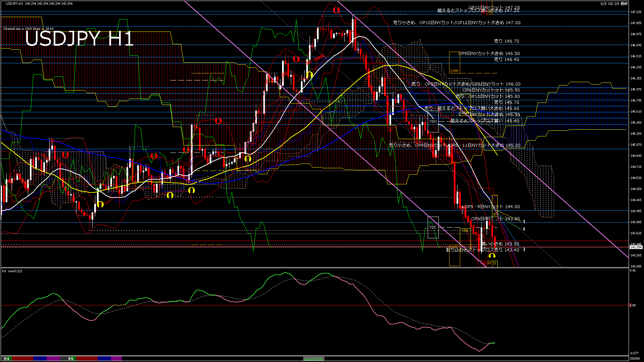The height and width of the screenshot is (362, 644).
Task: Click the USDJPY,H1 quote header text
Action: tap(40, 3)
